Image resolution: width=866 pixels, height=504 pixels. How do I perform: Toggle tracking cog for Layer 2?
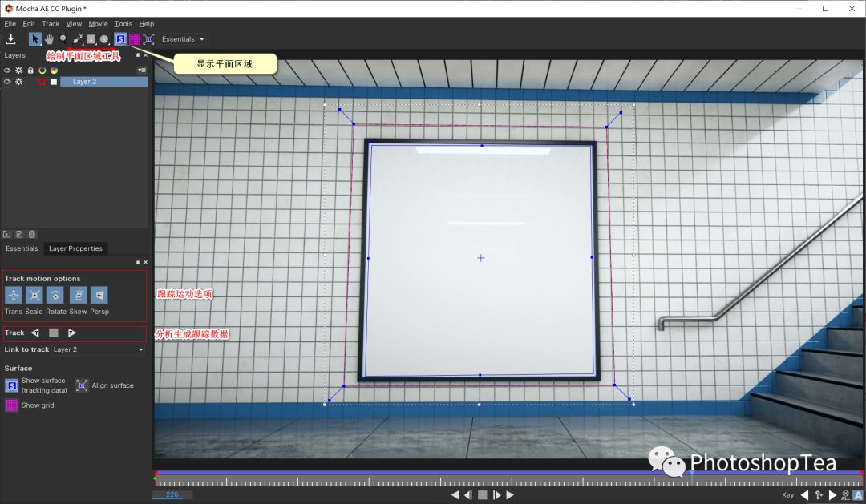[18, 82]
